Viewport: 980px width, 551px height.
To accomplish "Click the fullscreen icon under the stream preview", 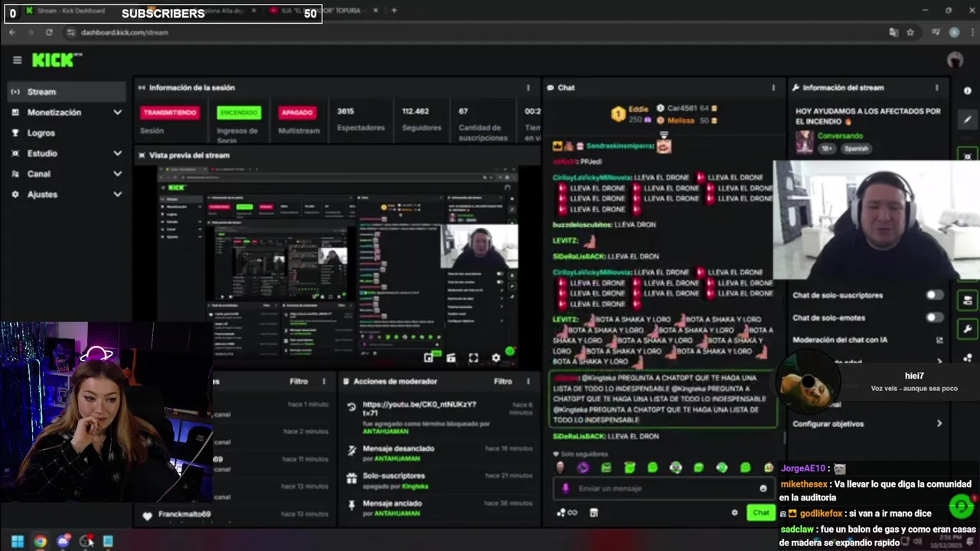I will [x=473, y=357].
